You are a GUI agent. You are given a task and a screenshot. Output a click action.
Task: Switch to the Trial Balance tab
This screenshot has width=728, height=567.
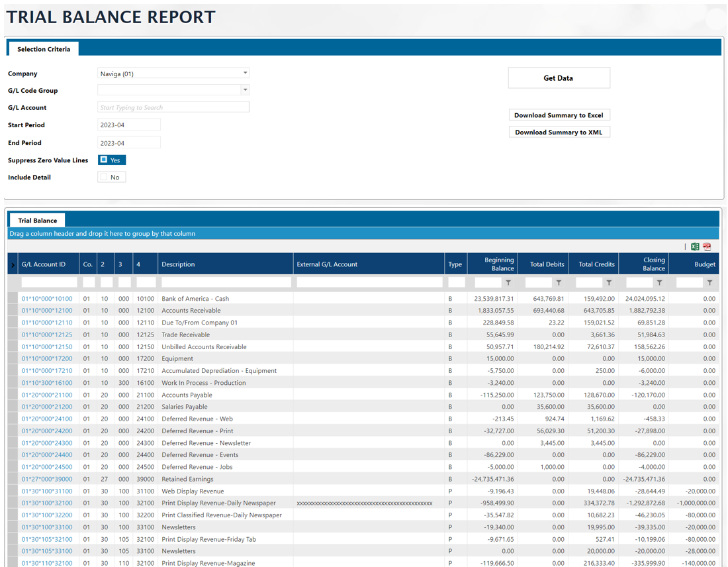(x=38, y=221)
